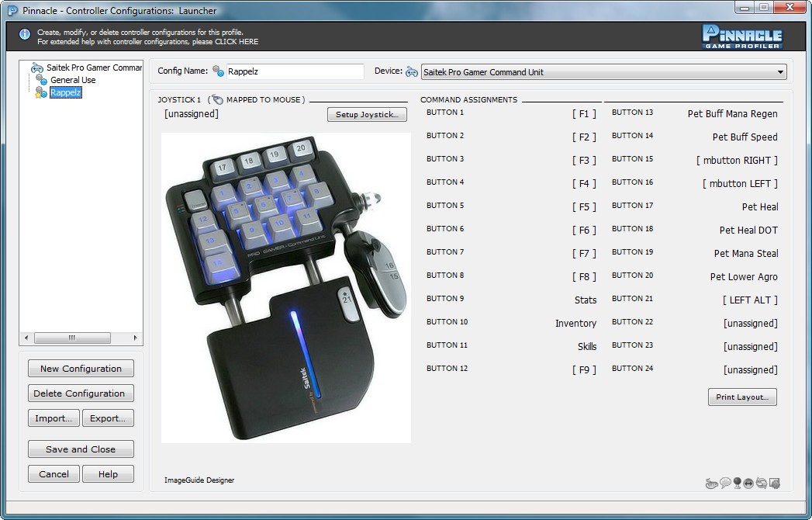This screenshot has width=812, height=520.
Task: Click the double-arrow circle icon at bottom right
Action: coord(748,484)
